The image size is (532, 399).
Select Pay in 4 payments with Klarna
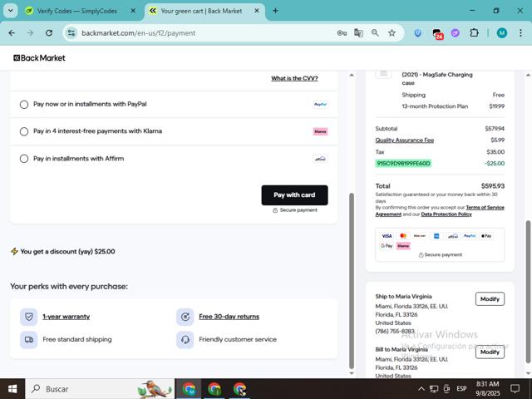pyautogui.click(x=24, y=131)
